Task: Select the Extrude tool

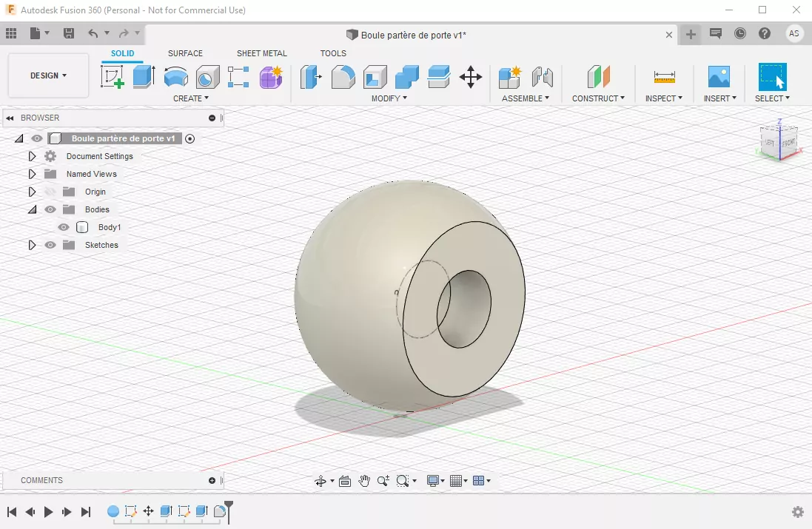Action: [144, 77]
